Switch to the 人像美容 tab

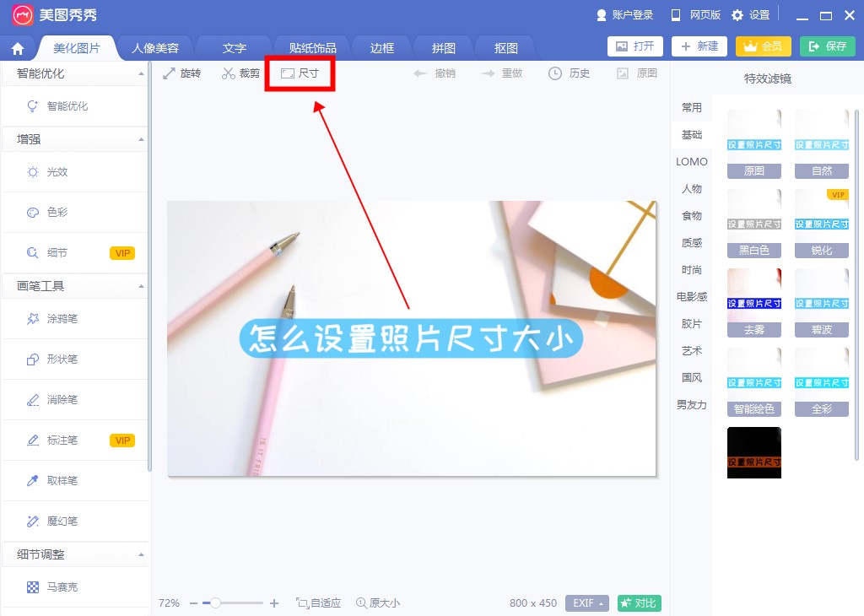pos(155,48)
